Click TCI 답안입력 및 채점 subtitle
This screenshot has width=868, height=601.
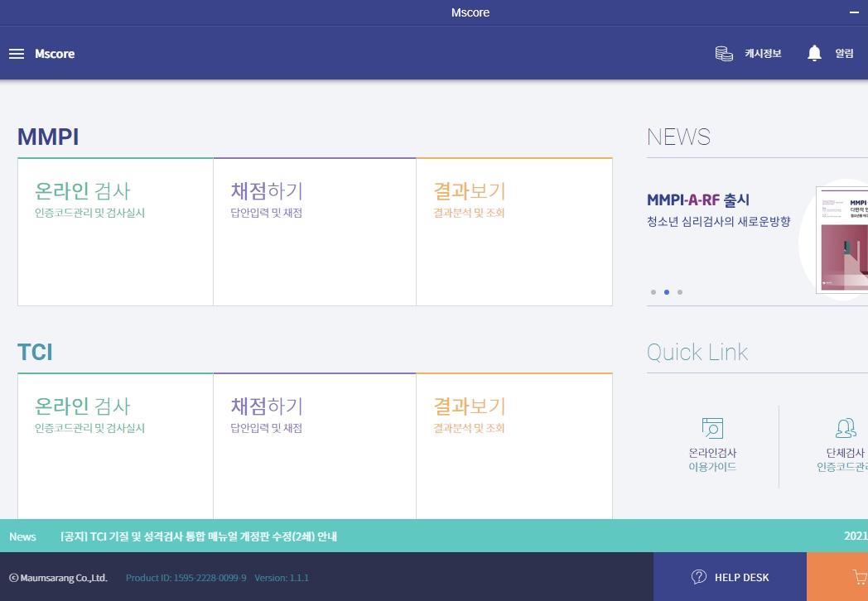(266, 428)
